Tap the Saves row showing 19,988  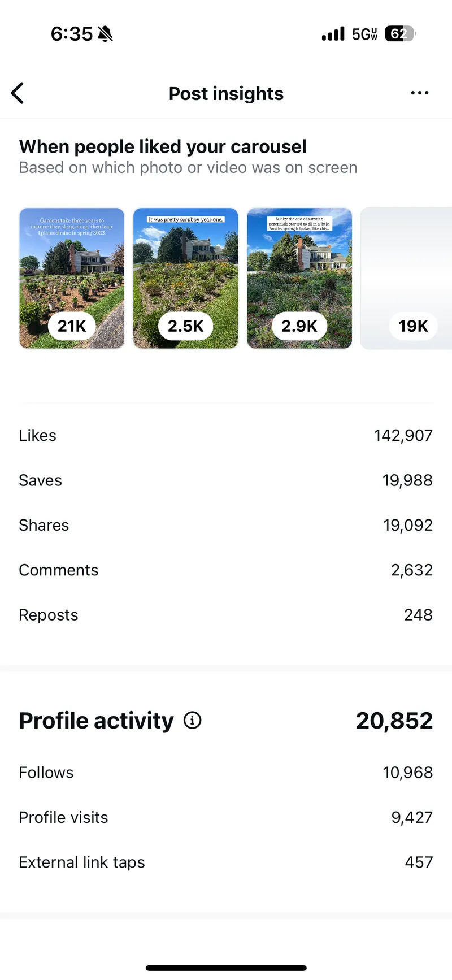coord(226,480)
